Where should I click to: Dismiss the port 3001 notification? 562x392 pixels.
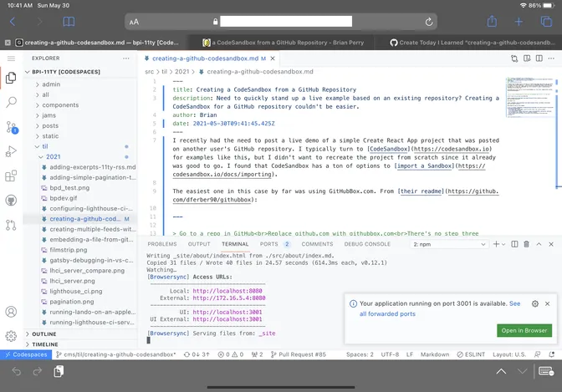pos(547,304)
